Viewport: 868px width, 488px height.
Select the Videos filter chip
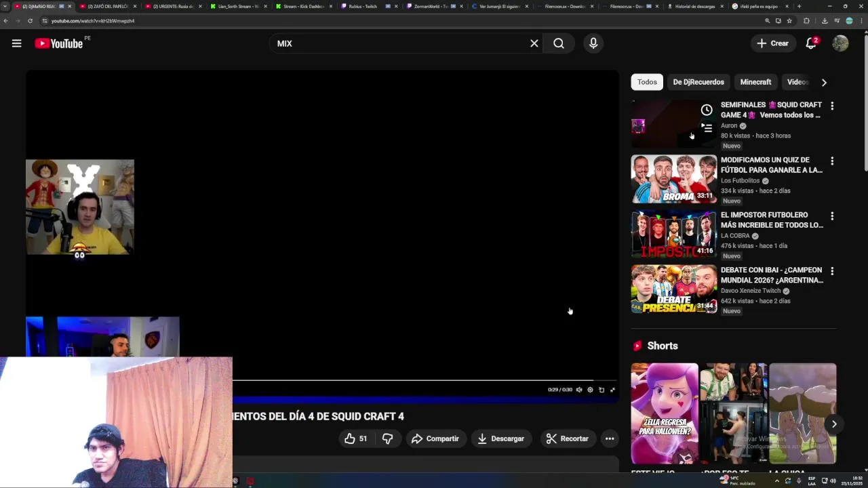797,82
